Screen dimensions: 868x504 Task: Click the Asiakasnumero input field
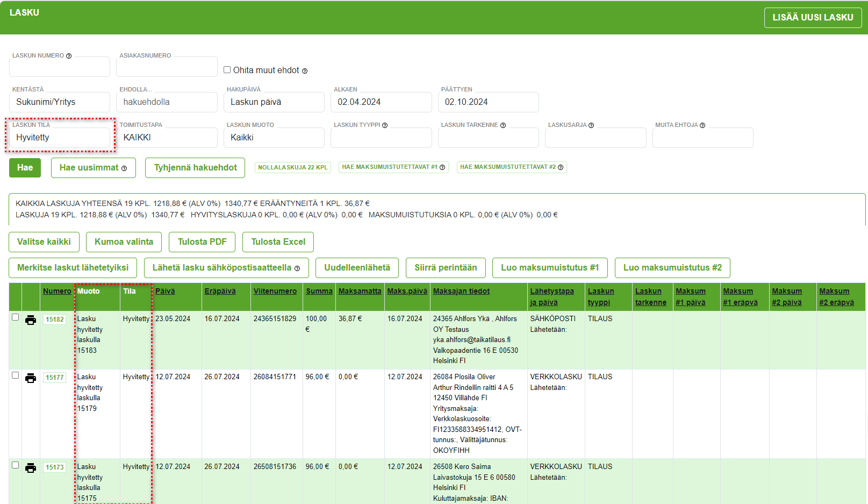[167, 67]
